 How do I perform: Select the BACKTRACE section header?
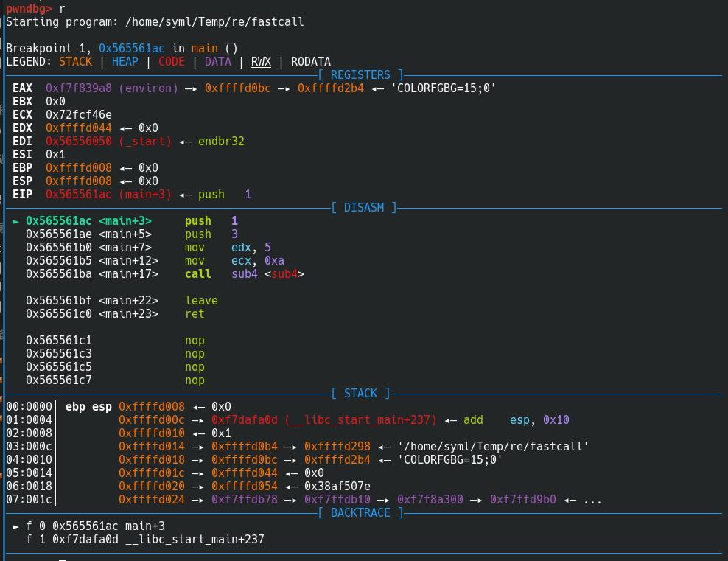click(360, 513)
